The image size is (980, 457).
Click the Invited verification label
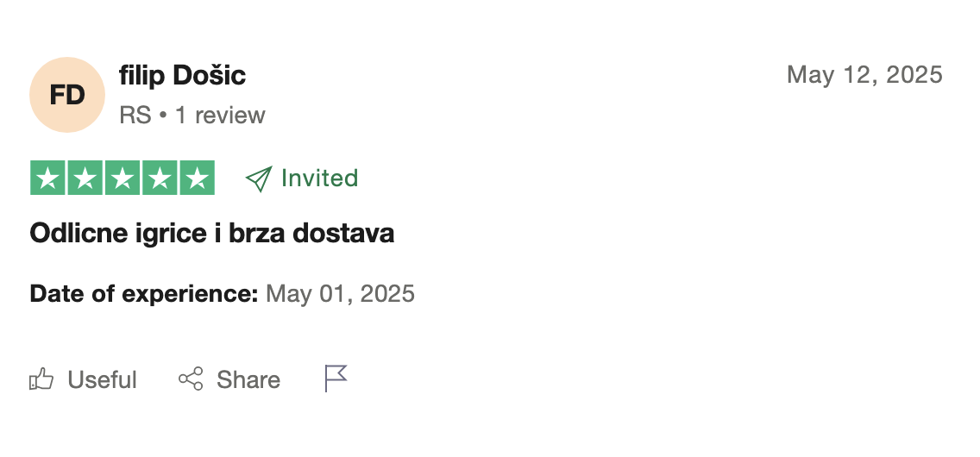[x=319, y=178]
